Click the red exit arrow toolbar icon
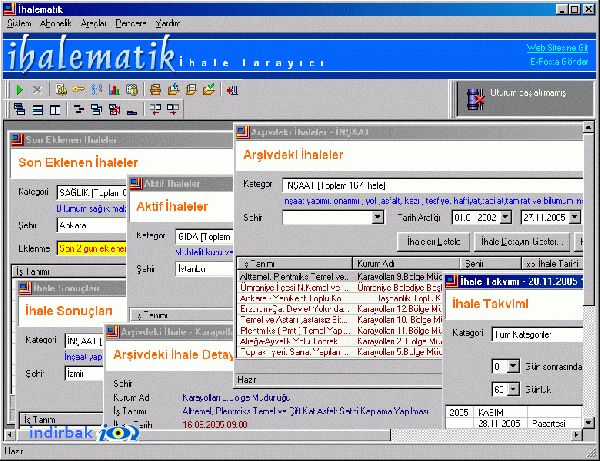 (x=232, y=90)
